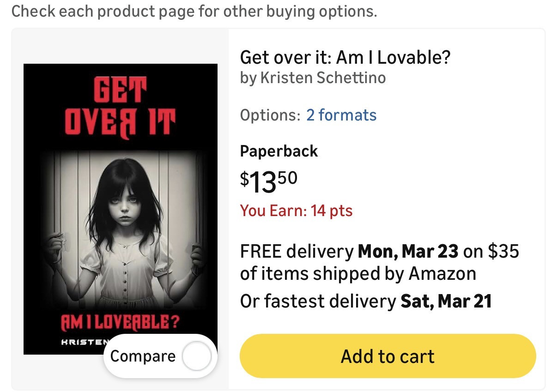
Task: Open the book cover thumbnail
Action: tap(120, 209)
